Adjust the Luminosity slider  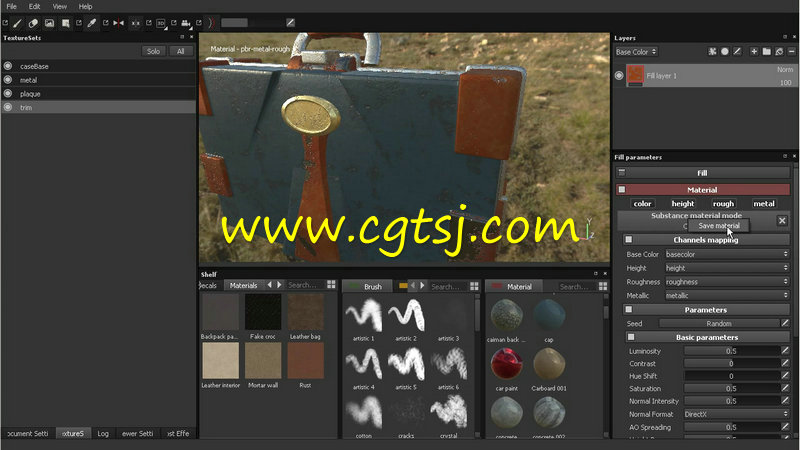click(x=731, y=351)
